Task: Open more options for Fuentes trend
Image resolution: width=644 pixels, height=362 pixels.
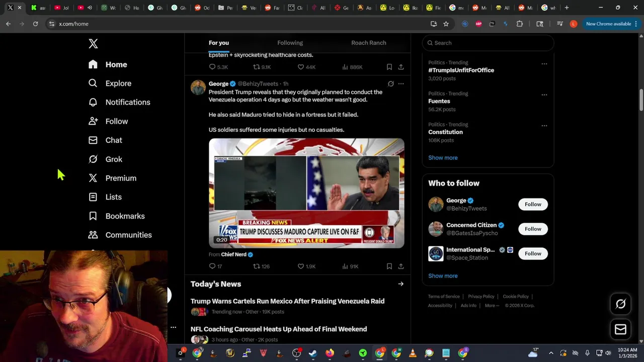Action: [x=544, y=95]
